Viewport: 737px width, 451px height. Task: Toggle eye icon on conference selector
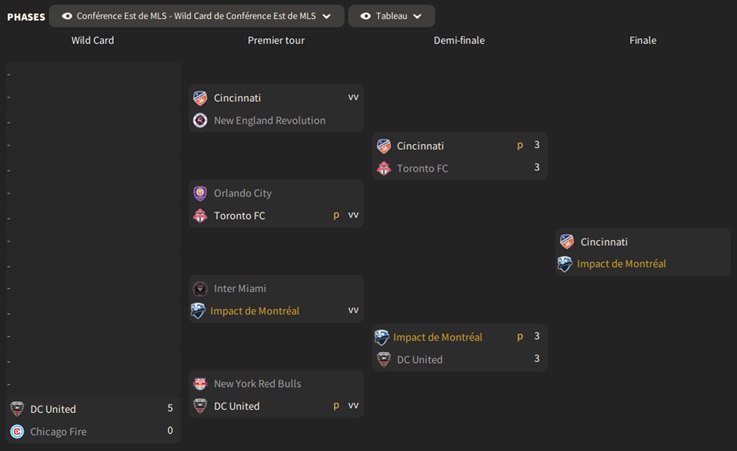coord(67,16)
